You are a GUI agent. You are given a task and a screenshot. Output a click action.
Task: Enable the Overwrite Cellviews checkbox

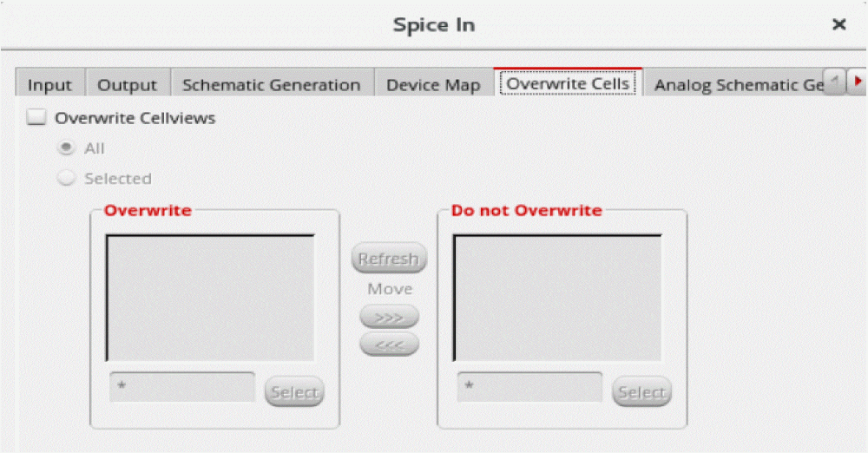[36, 118]
